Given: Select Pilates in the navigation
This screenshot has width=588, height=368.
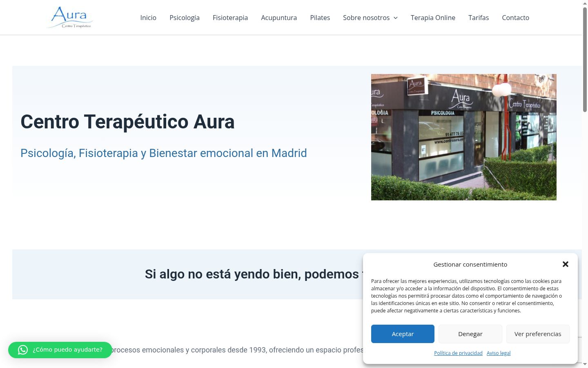Looking at the screenshot, I should click(x=320, y=18).
